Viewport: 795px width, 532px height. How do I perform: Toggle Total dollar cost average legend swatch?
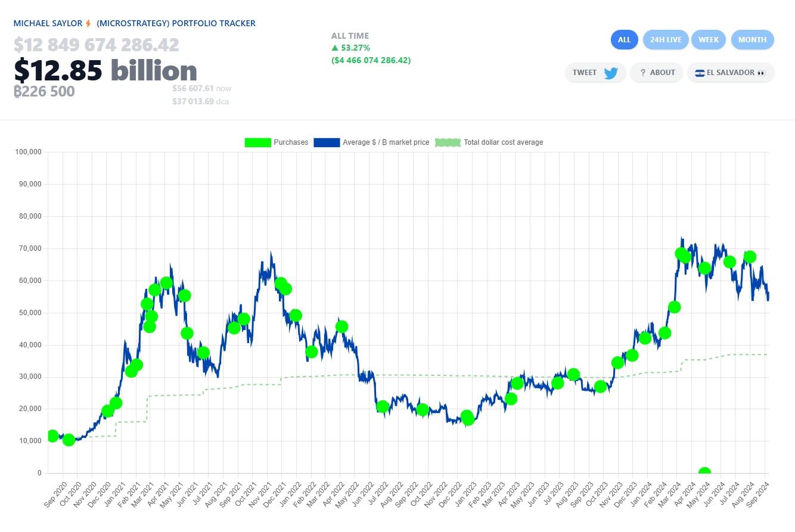(x=448, y=142)
